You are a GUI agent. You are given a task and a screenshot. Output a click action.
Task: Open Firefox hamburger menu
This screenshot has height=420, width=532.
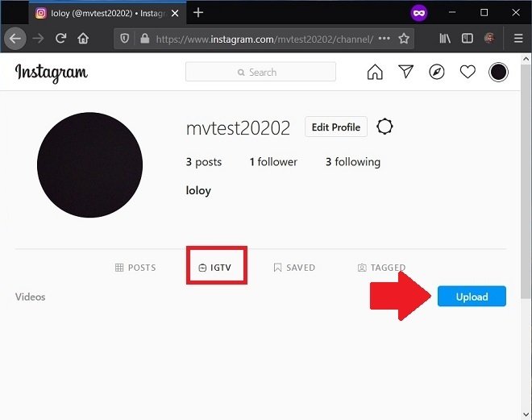[x=518, y=39]
